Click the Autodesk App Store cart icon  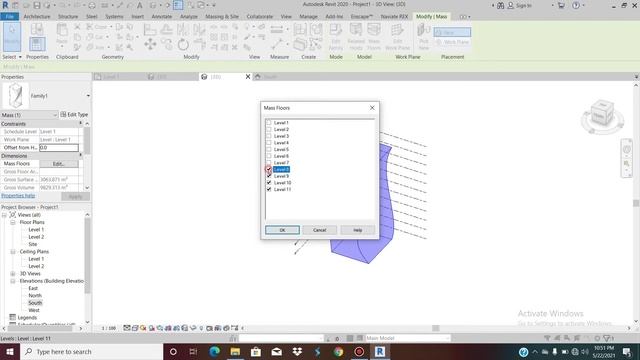pyautogui.click(x=561, y=5)
